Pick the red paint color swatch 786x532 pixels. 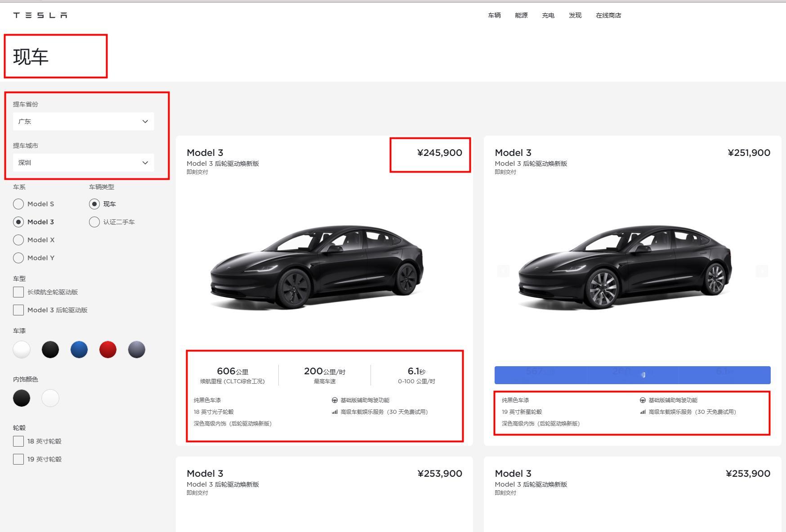108,350
